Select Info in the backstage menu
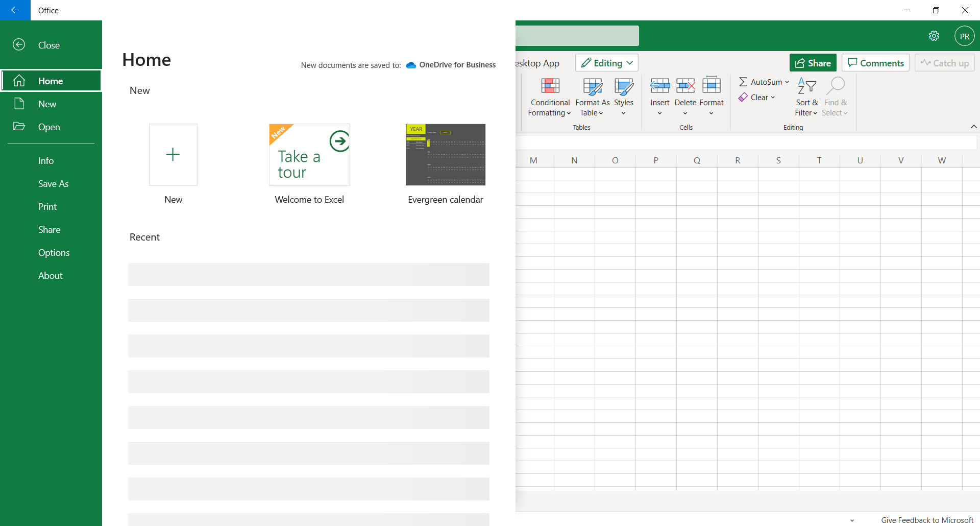This screenshot has height=526, width=980. tap(51, 160)
